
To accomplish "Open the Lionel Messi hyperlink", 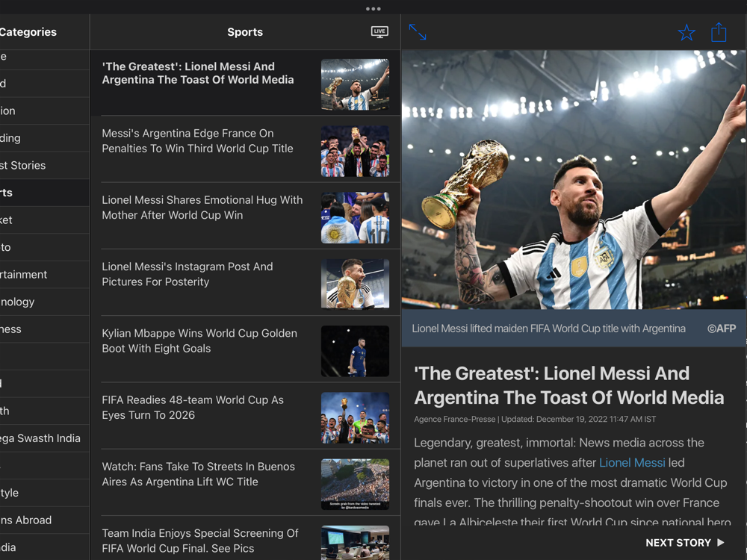I will pyautogui.click(x=632, y=462).
